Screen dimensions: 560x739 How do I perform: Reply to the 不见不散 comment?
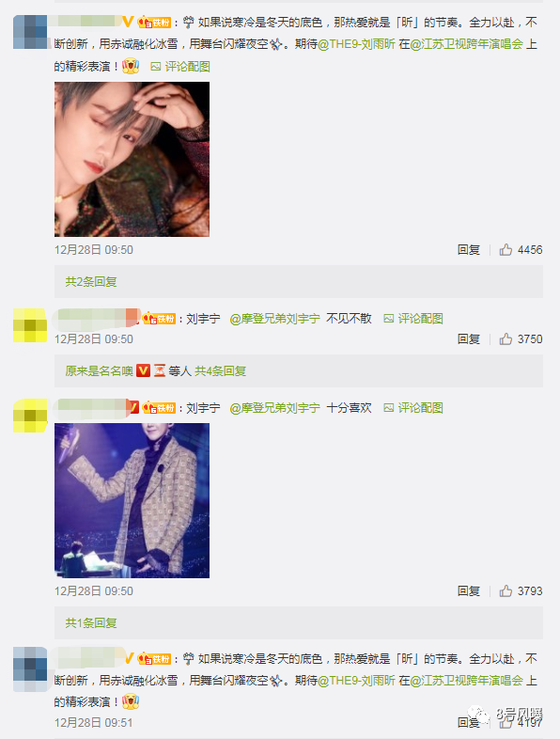pyautogui.click(x=469, y=338)
